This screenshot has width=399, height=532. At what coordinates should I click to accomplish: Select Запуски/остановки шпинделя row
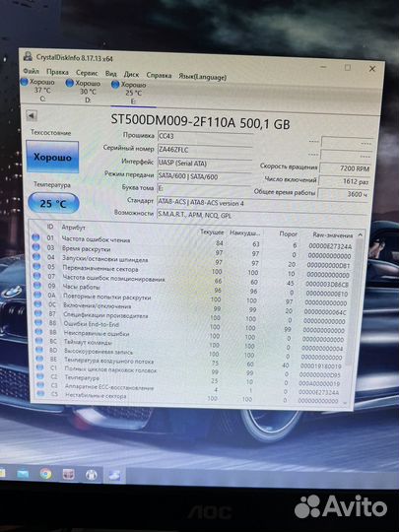click(x=192, y=261)
